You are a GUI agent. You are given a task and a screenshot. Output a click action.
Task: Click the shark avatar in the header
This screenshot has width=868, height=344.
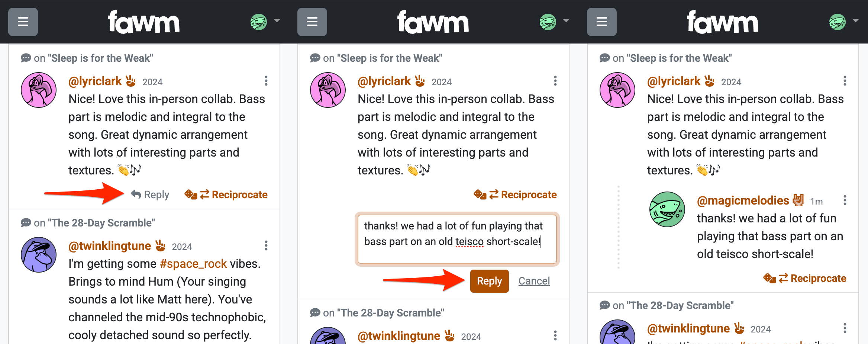258,22
